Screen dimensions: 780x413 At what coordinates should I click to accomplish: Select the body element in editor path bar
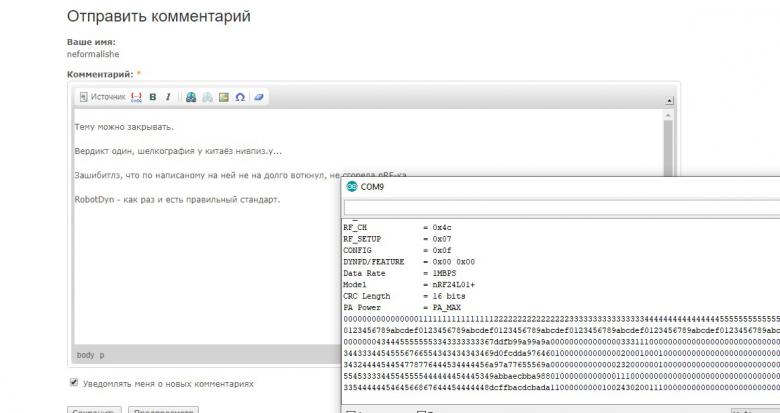[x=85, y=355]
